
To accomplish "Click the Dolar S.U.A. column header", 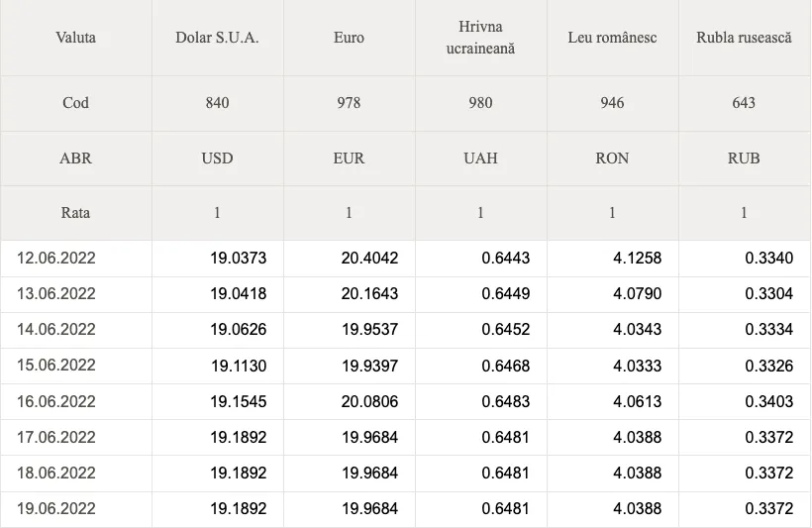I will (x=217, y=38).
